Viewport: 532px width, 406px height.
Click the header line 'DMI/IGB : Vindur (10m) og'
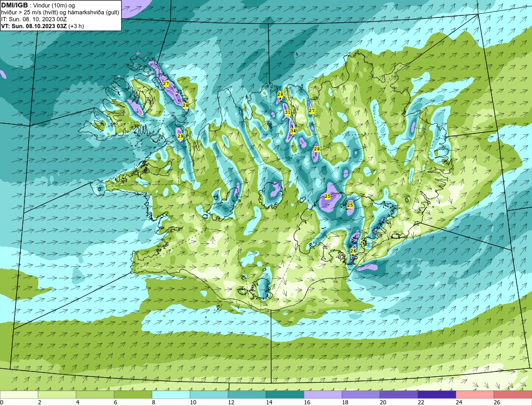tap(38, 5)
